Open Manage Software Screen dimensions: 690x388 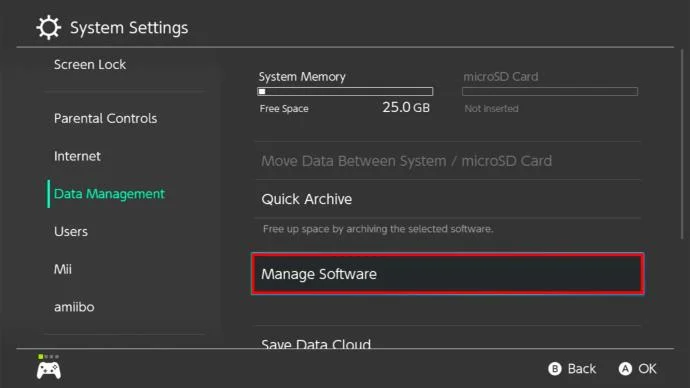coord(448,274)
